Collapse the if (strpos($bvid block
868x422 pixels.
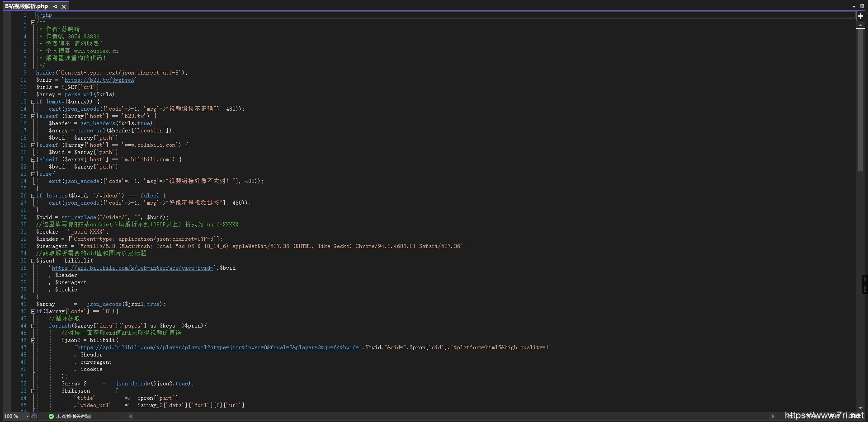click(33, 196)
